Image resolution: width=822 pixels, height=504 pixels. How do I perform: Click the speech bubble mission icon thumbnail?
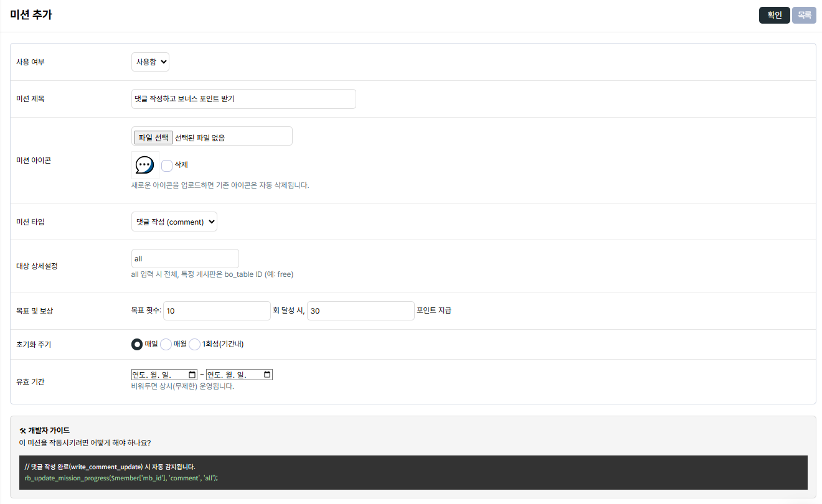pos(144,165)
